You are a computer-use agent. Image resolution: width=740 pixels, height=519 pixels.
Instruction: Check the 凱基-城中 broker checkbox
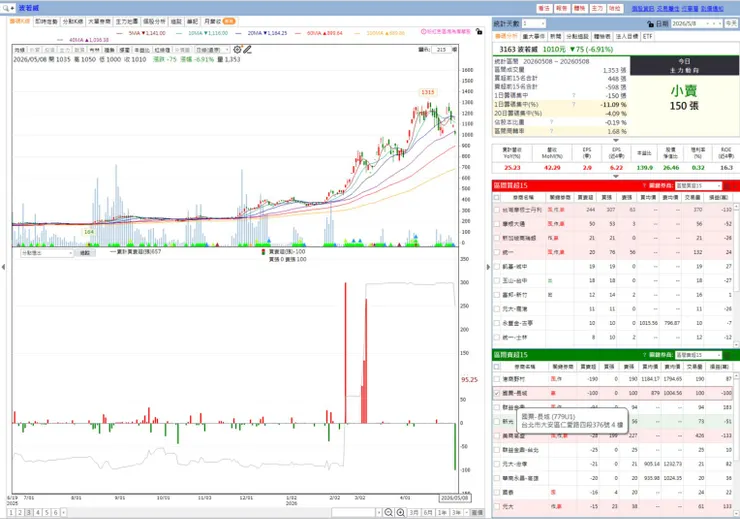[496, 267]
